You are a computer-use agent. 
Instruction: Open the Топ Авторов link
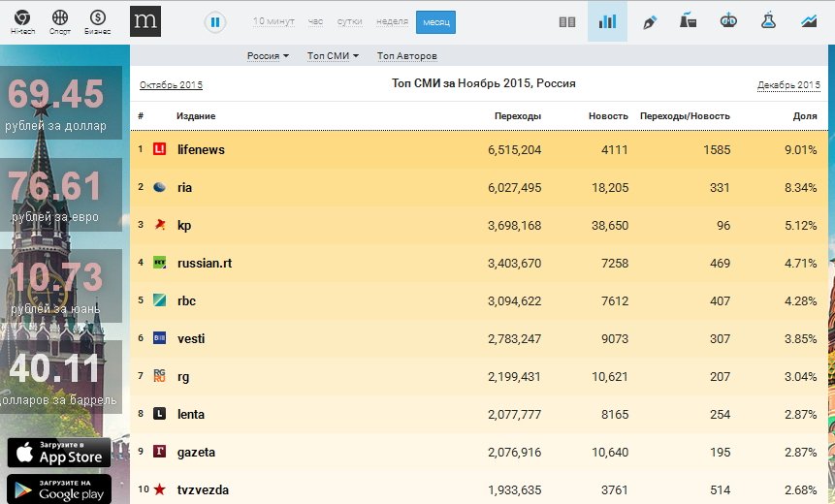point(407,56)
